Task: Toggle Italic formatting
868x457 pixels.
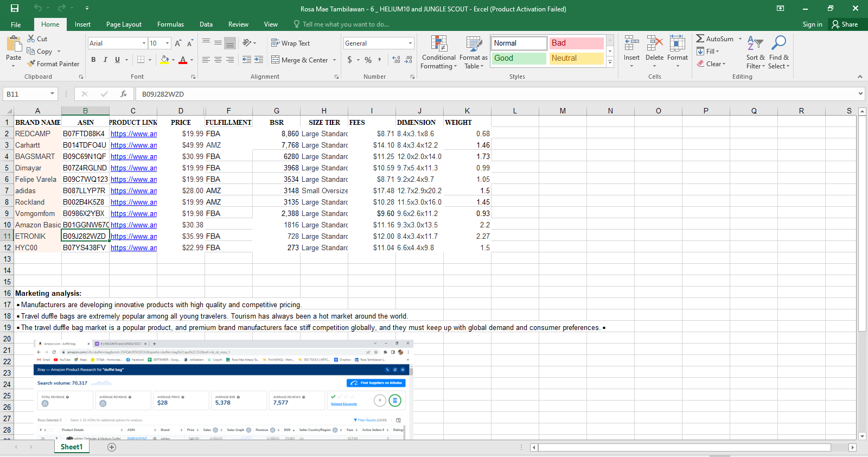Action: [x=105, y=60]
